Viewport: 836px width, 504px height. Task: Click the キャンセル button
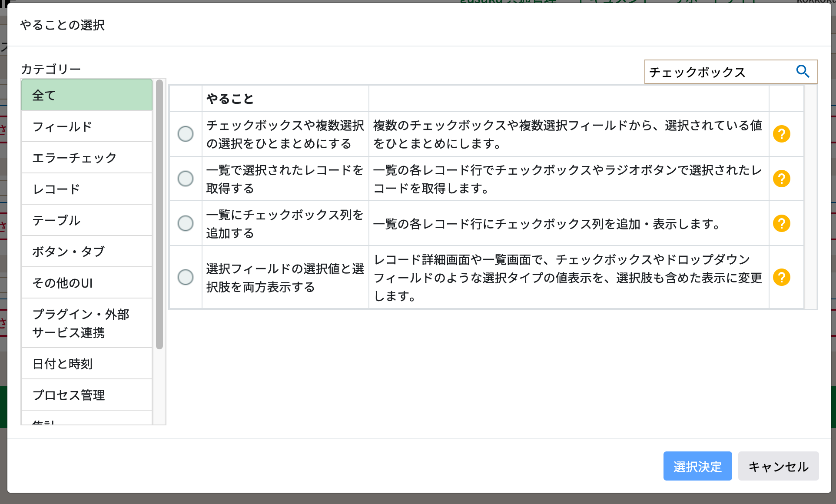click(x=778, y=466)
